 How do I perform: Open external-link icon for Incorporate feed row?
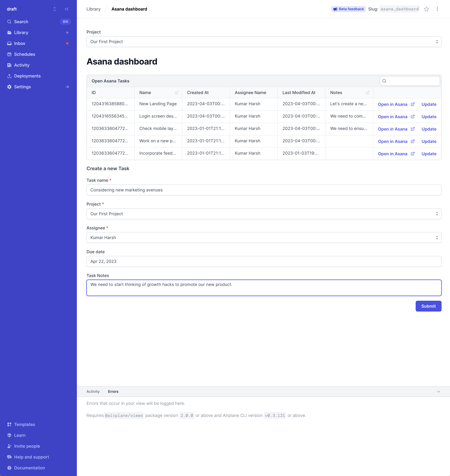(413, 154)
